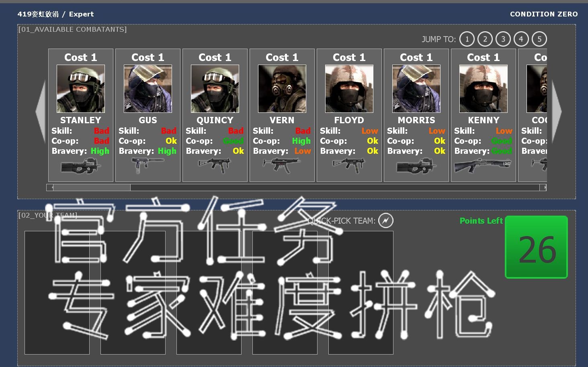Viewport: 588px width, 367px height.
Task: Click the Points Left counter showing 26
Action: tap(537, 247)
